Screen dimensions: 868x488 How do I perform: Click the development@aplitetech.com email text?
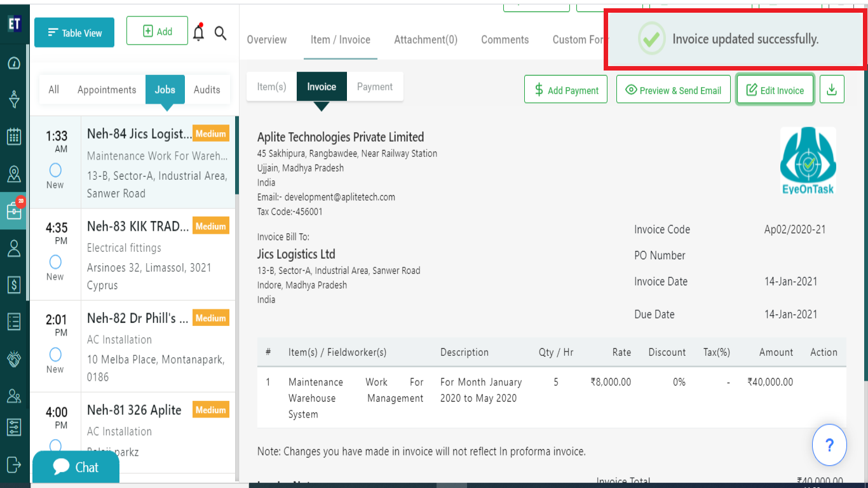[x=340, y=197]
